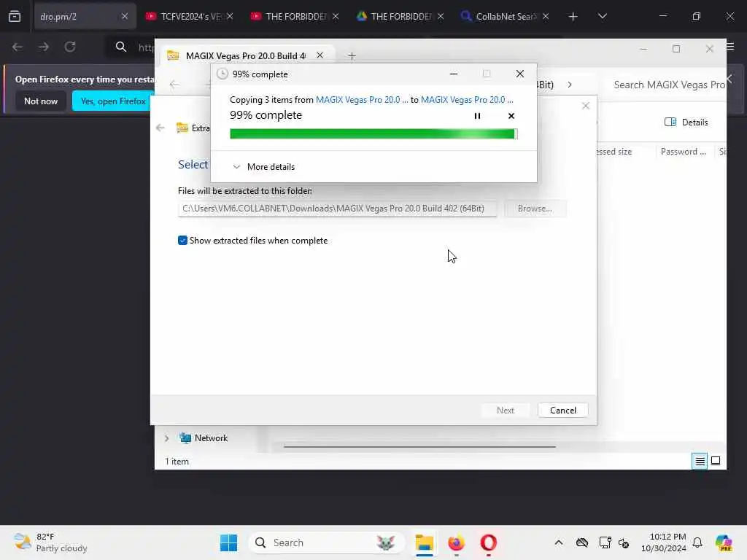Open Firefox View icon
Image resolution: width=747 pixels, height=560 pixels.
point(15,16)
